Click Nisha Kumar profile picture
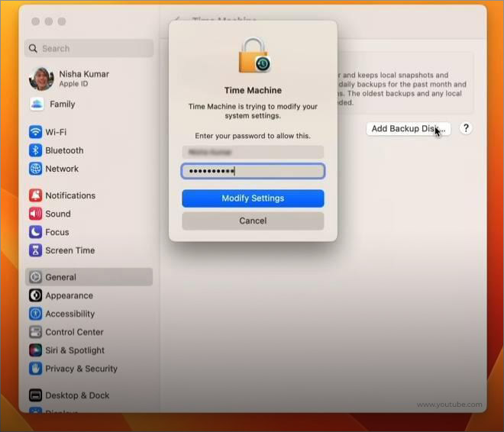The height and width of the screenshot is (432, 504). (41, 79)
